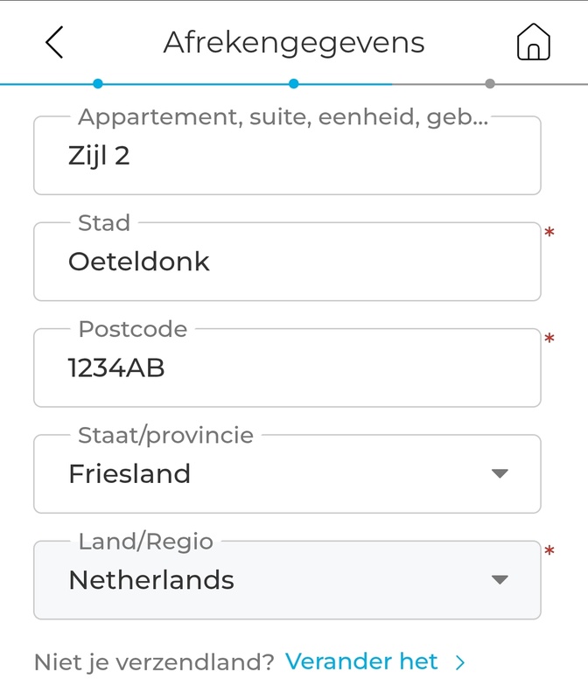Click the arrow beside Friesland
The image size is (588, 700).
[x=500, y=474]
